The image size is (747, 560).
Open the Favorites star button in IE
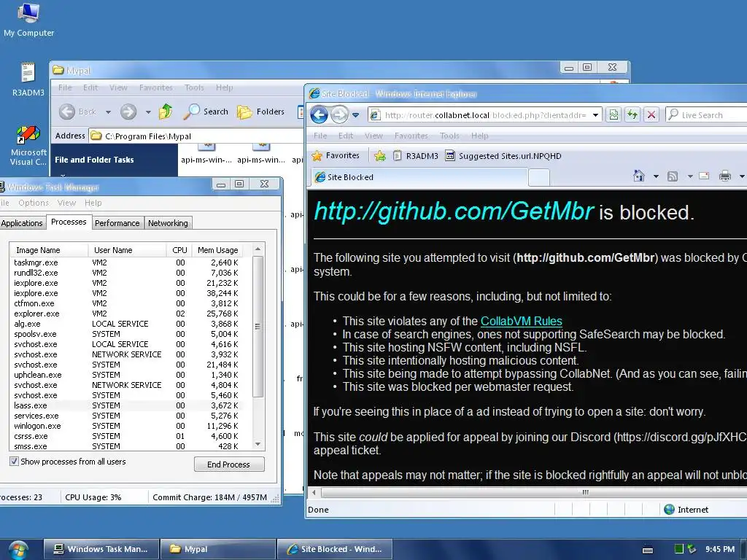(x=336, y=156)
